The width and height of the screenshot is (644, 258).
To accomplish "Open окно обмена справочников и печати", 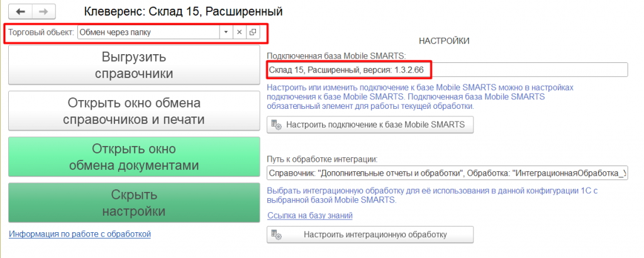I will click(x=134, y=111).
